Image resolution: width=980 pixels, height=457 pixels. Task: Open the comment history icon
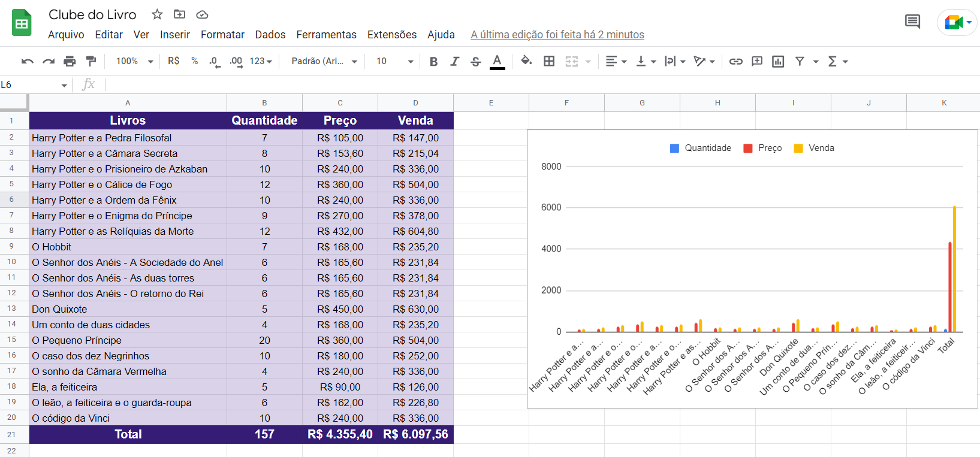point(912,22)
